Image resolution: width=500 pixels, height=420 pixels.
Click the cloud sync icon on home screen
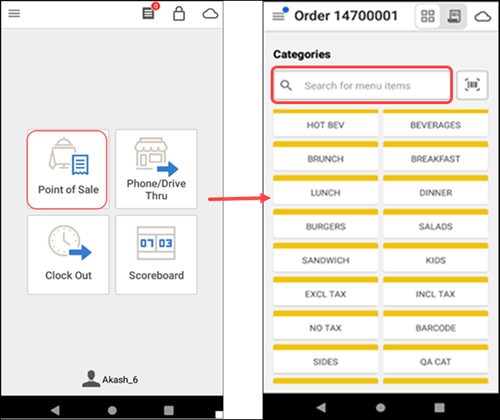pos(210,14)
